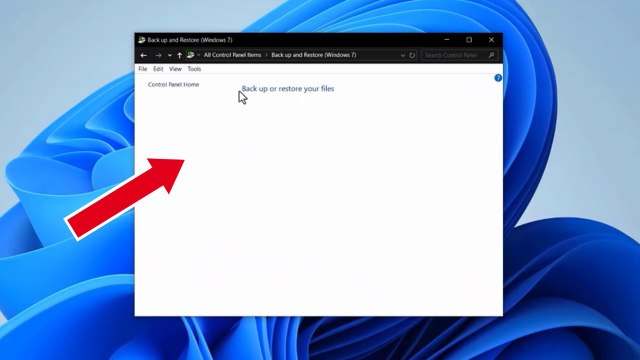The image size is (640, 360).
Task: Click the search magnifier icon
Action: coord(491,55)
